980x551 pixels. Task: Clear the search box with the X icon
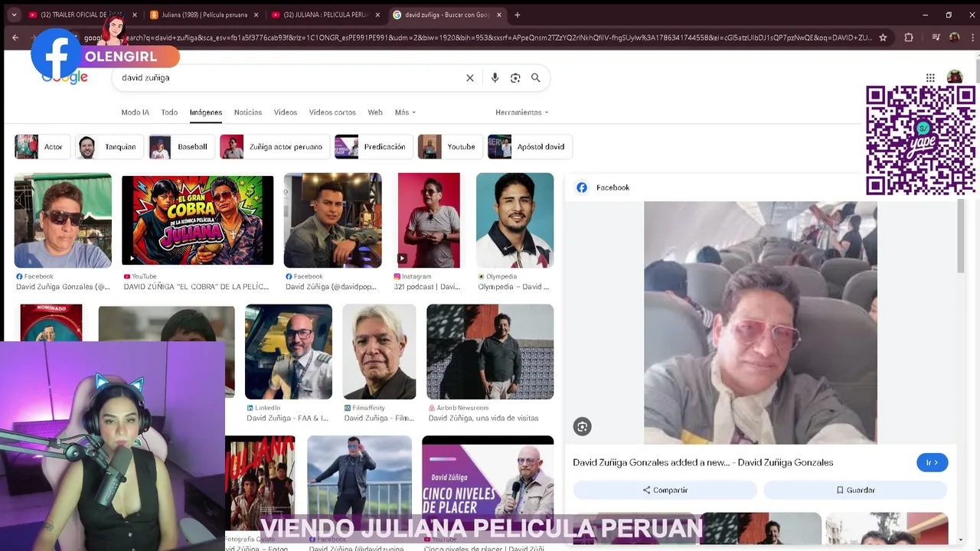pyautogui.click(x=470, y=78)
